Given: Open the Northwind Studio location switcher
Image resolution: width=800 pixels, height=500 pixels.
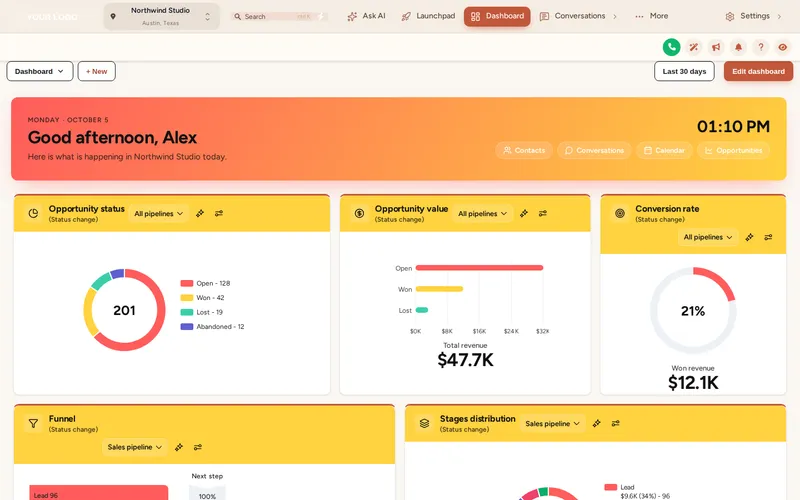Looking at the screenshot, I should point(162,16).
